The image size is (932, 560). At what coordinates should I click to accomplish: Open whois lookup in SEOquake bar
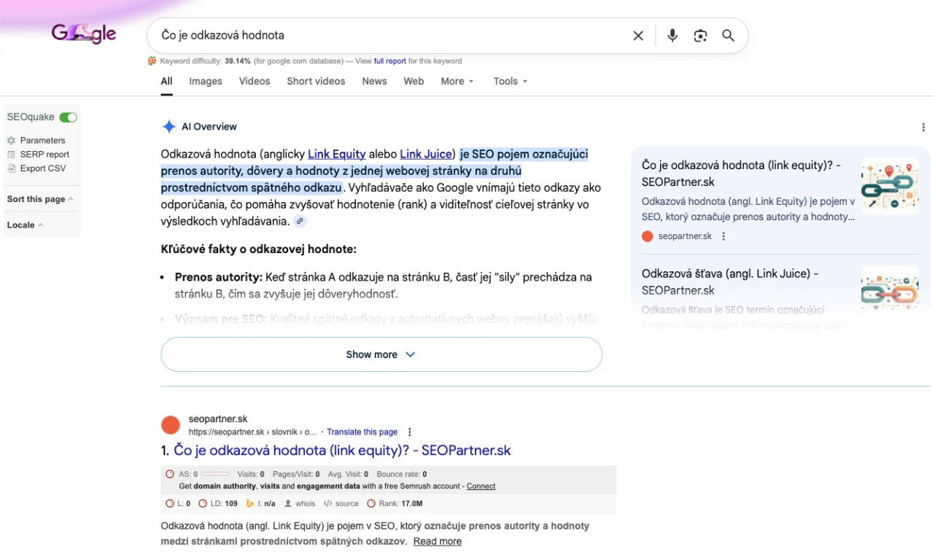pyautogui.click(x=300, y=503)
